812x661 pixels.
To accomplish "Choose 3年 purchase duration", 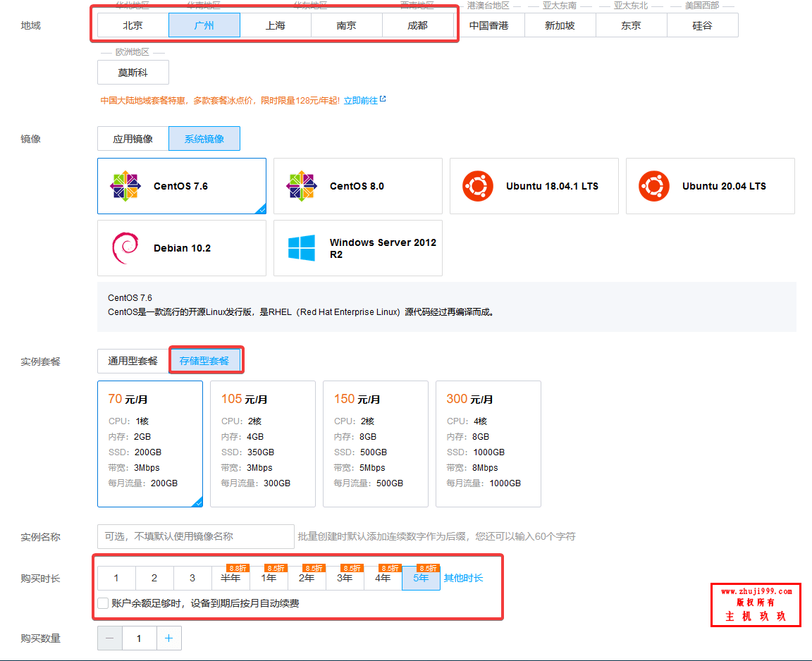I will click(x=345, y=578).
